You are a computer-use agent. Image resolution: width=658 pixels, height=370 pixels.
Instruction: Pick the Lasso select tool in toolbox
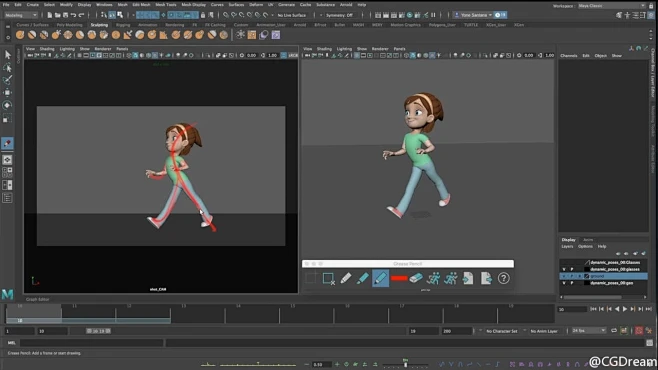[x=7, y=67]
